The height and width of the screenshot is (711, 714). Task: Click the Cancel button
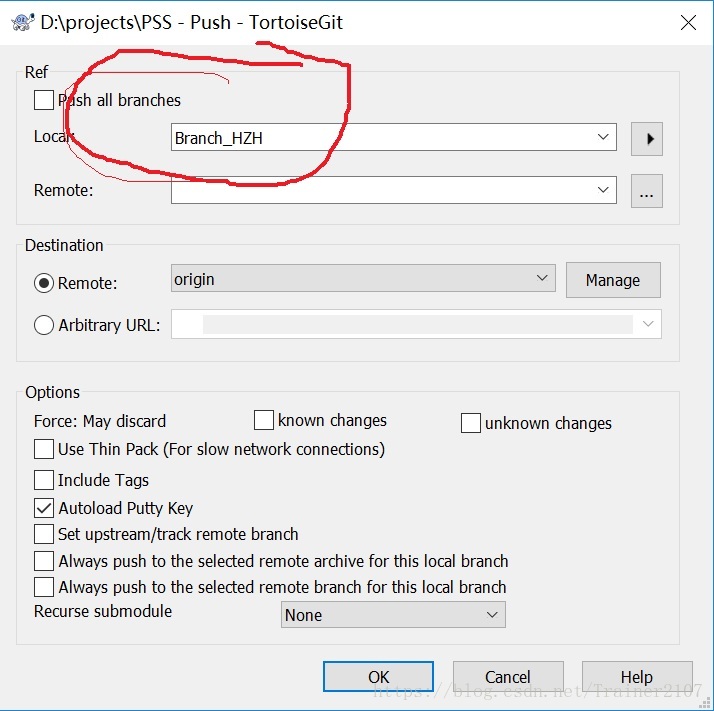tap(508, 677)
